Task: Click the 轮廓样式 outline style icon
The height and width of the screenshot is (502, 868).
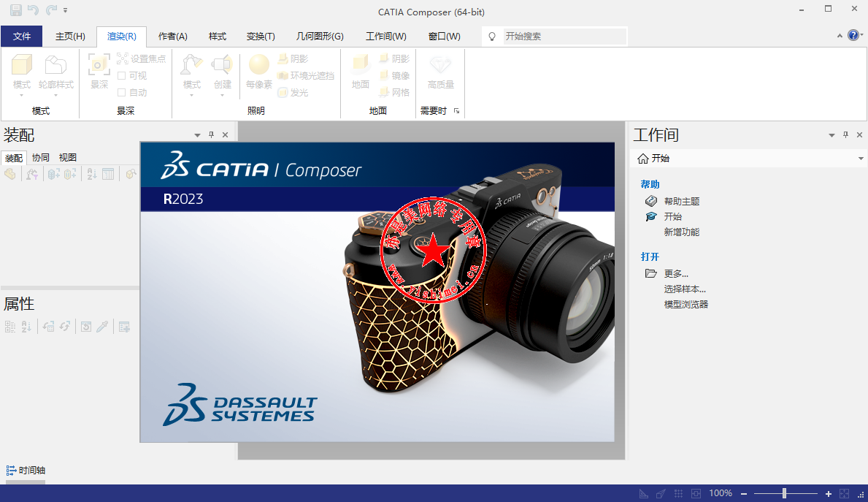Action: pos(56,64)
